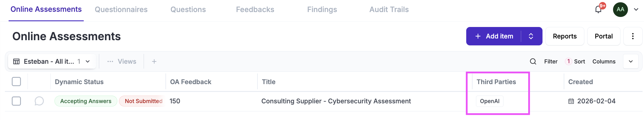644x120 pixels.
Task: Open the notifications bell icon
Action: [598, 9]
